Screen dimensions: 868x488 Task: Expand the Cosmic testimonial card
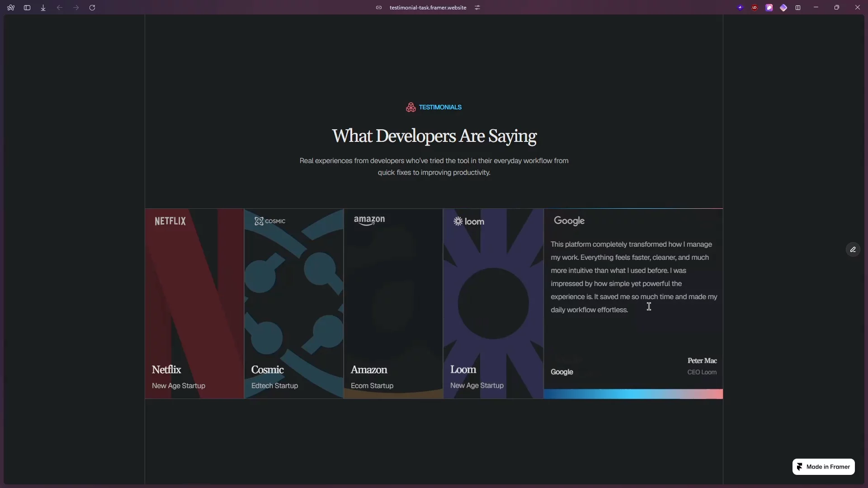(294, 304)
